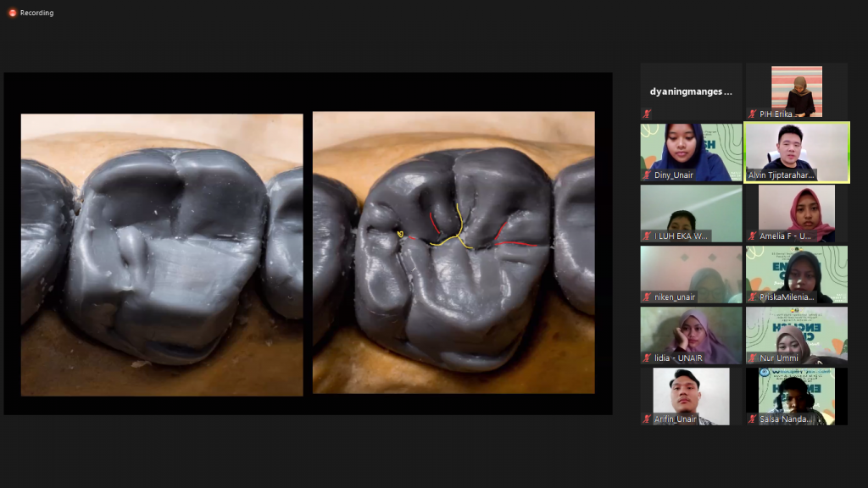
Task: Select the dyaningmanges name-only participant tile
Action: 691,91
